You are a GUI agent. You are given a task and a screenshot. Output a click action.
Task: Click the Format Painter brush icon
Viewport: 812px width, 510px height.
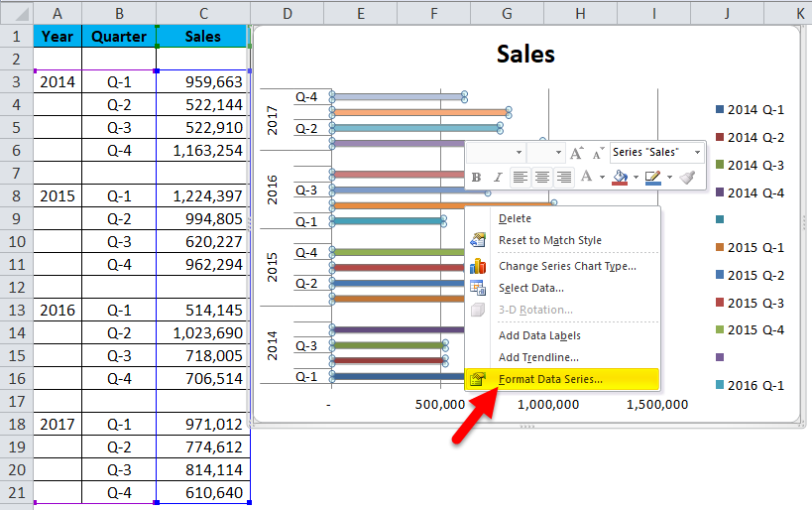click(x=688, y=177)
